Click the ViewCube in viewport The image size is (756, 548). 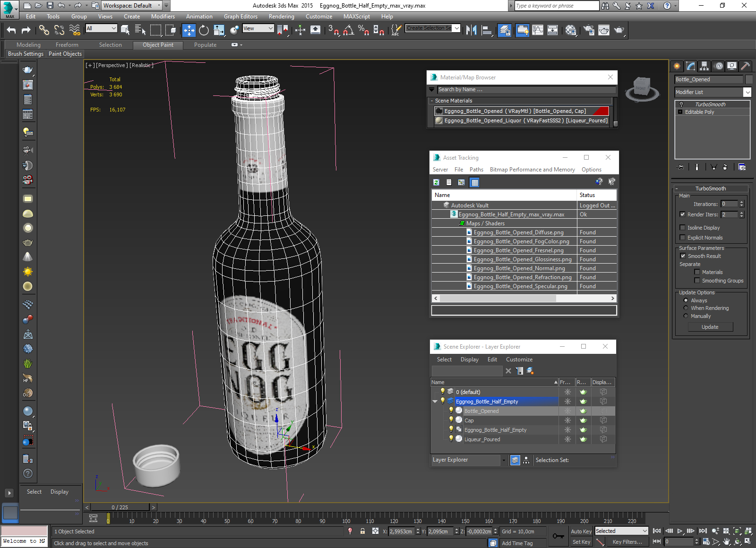(642, 88)
